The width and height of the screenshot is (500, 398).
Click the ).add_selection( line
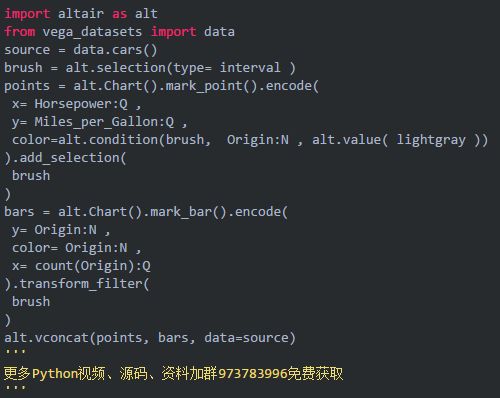(x=65, y=158)
